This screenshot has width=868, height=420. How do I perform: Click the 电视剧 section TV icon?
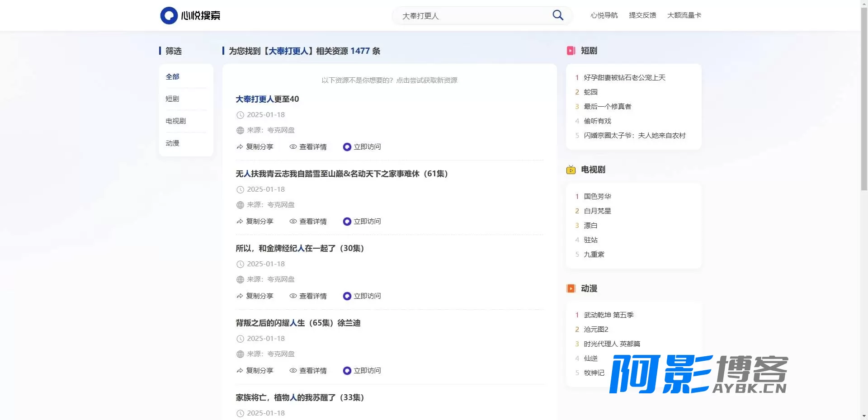pos(571,170)
